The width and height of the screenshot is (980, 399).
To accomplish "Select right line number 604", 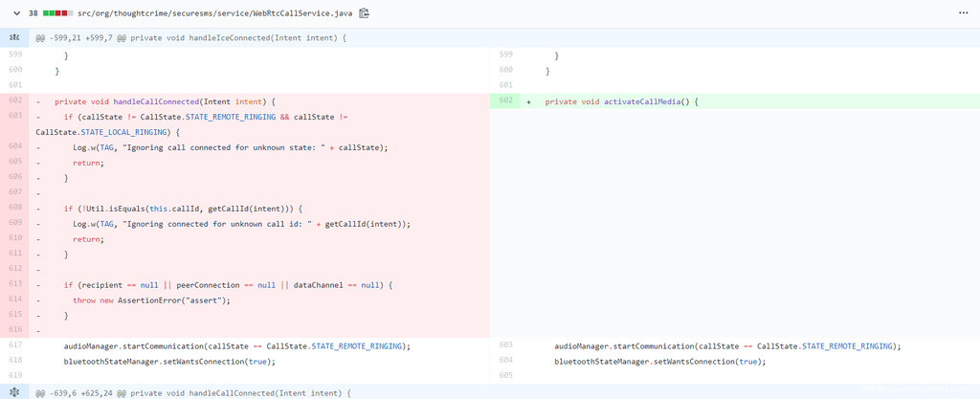I will (x=505, y=362).
